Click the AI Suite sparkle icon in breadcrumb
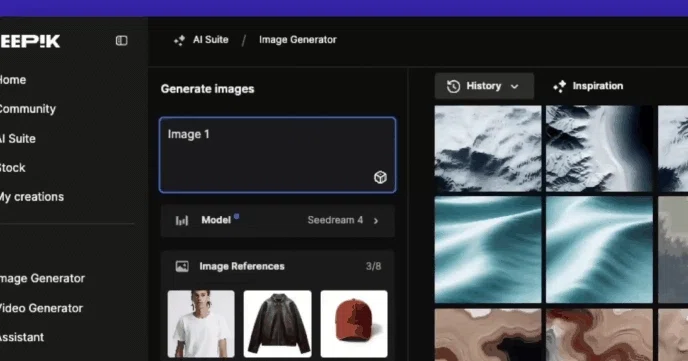This screenshot has width=688, height=361. [x=179, y=40]
